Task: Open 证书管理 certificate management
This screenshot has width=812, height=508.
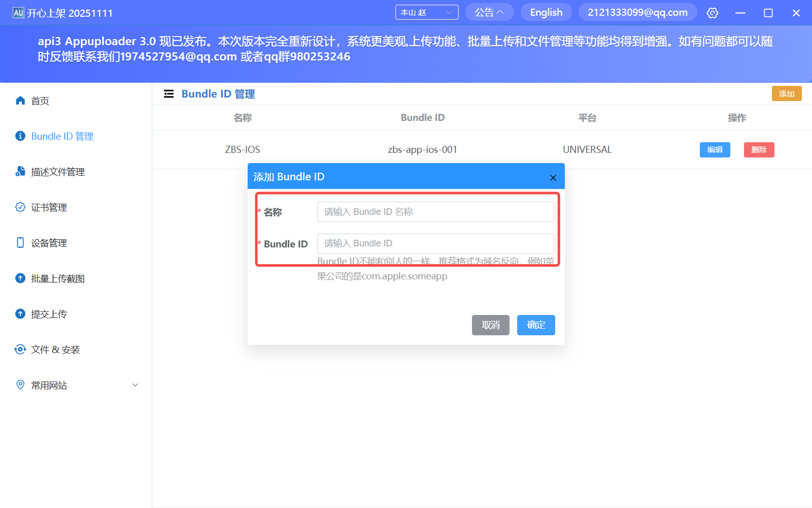Action: coord(48,207)
